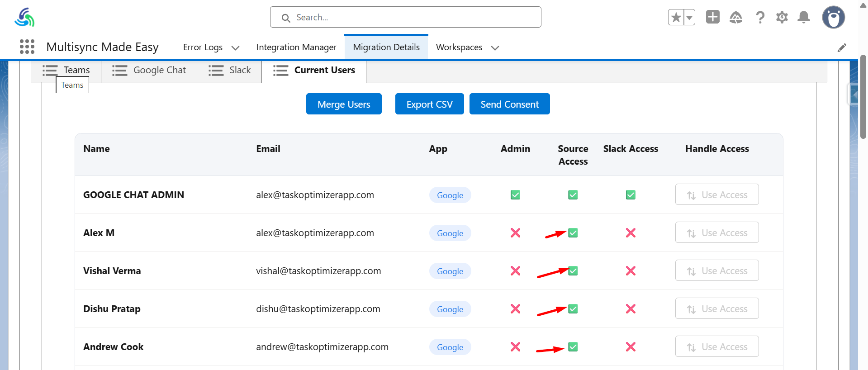Toggle Slack Access for GOOGLE CHAT ADMIN
Screen dimensions: 868x370
point(631,195)
